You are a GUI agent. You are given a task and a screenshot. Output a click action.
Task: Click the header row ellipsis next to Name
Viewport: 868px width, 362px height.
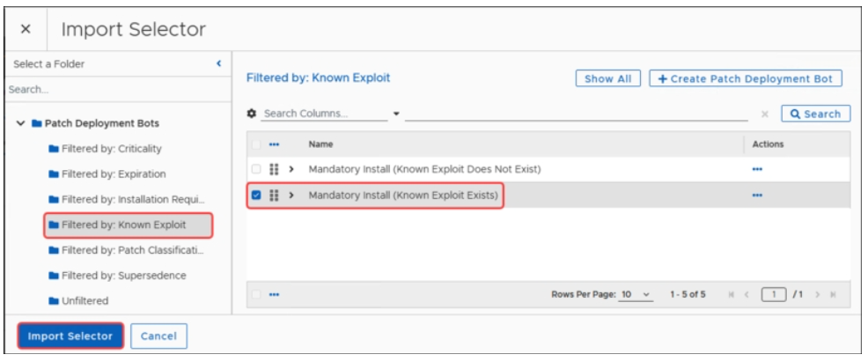[274, 144]
